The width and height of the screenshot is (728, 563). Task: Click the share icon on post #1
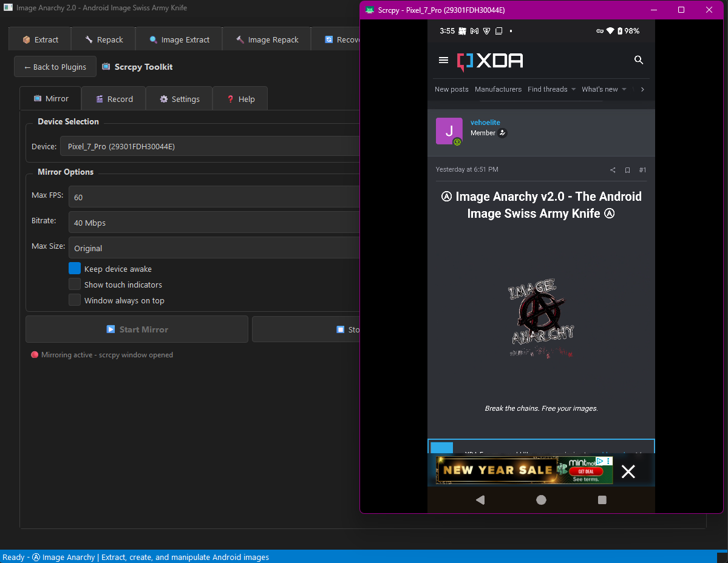click(613, 170)
